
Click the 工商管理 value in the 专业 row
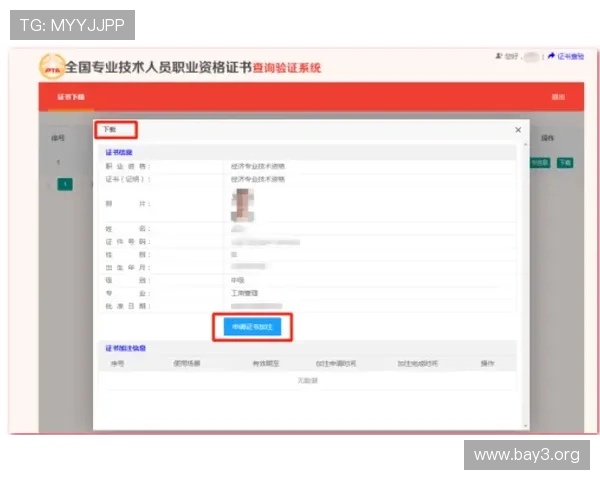pos(245,293)
